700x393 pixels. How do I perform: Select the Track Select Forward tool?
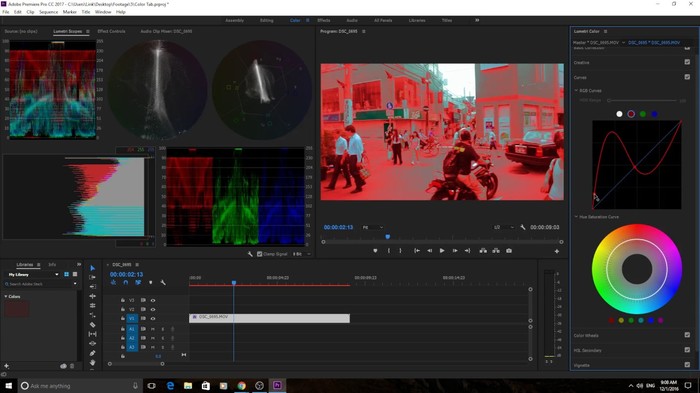tap(92, 277)
